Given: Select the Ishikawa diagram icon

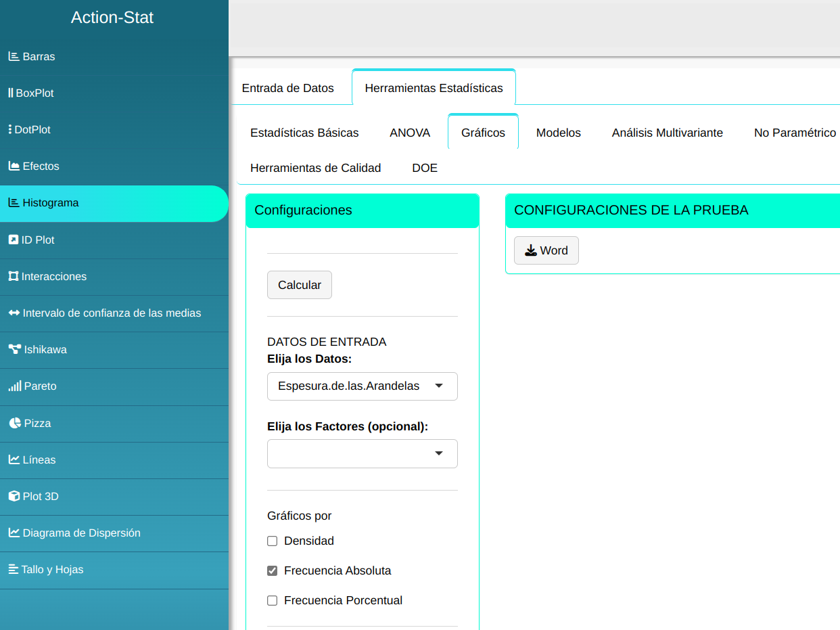Looking at the screenshot, I should pos(14,350).
